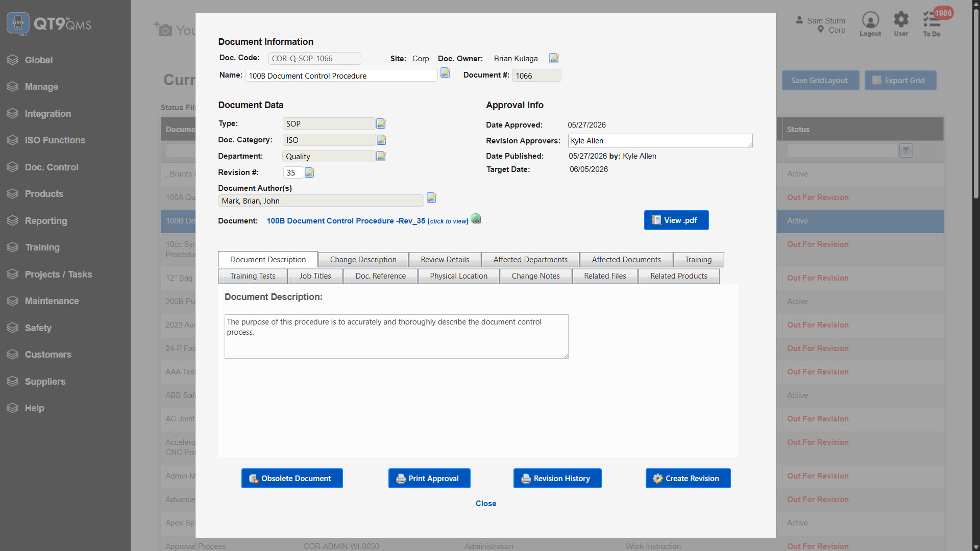This screenshot has width=980, height=551.
Task: Click the Status column filter icon
Action: (906, 151)
